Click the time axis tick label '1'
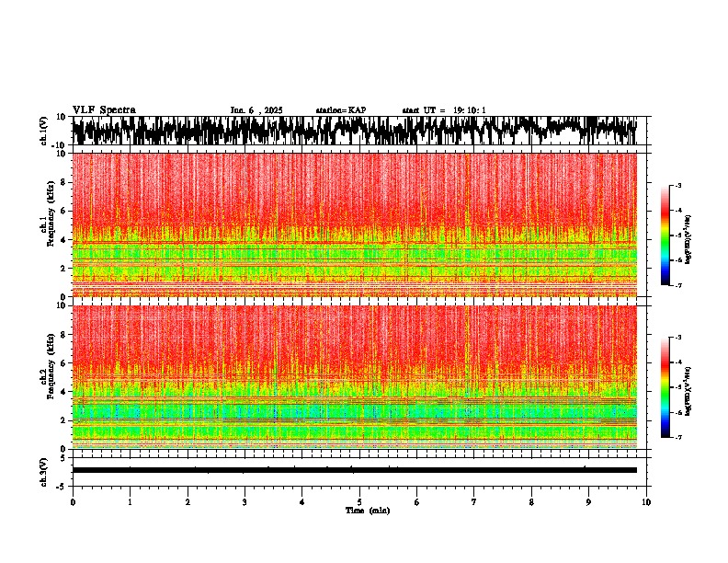This screenshot has height=563, width=728. pos(130,502)
